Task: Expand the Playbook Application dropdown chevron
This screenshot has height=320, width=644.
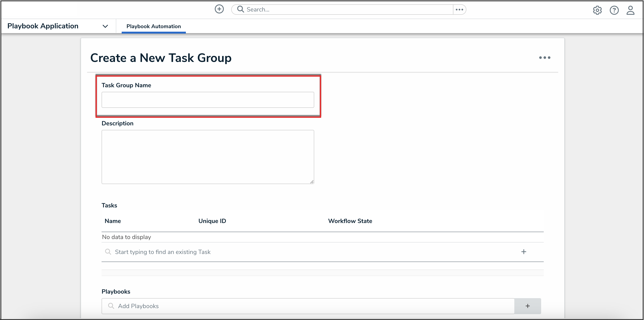Action: pos(105,26)
